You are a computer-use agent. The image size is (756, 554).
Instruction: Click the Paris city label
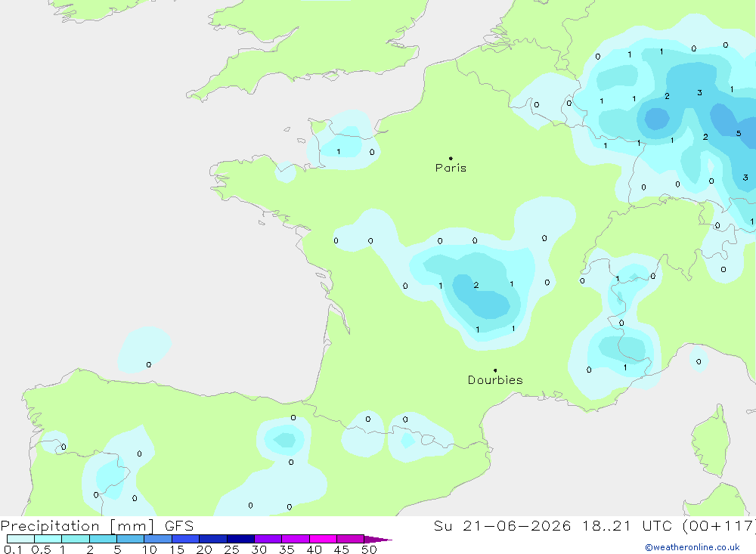[451, 168]
